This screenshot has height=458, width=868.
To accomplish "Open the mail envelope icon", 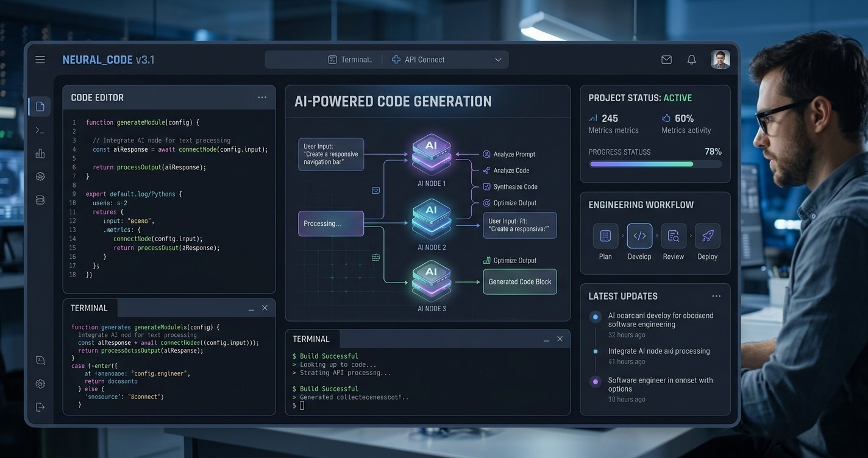I will point(666,60).
